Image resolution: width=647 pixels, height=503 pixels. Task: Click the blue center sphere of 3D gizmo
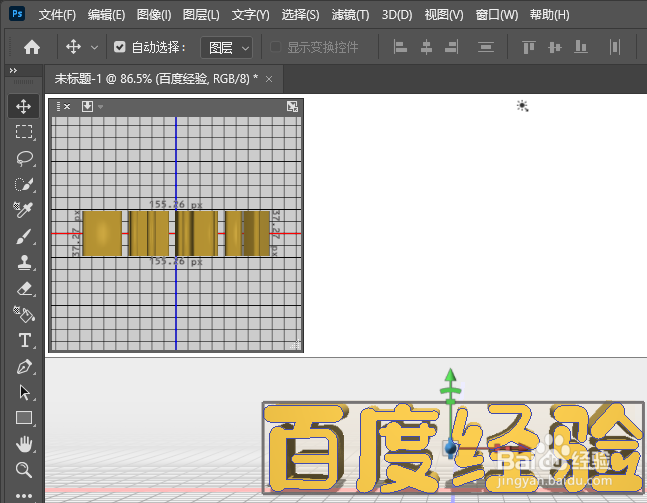click(451, 447)
